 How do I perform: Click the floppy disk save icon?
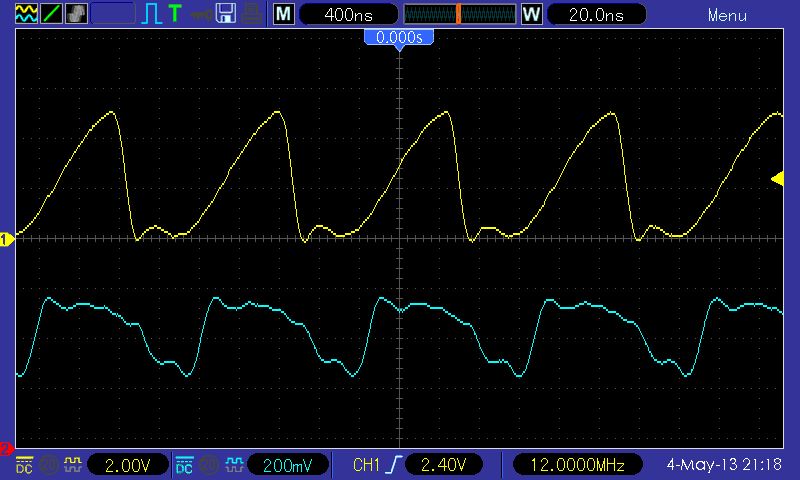[226, 14]
